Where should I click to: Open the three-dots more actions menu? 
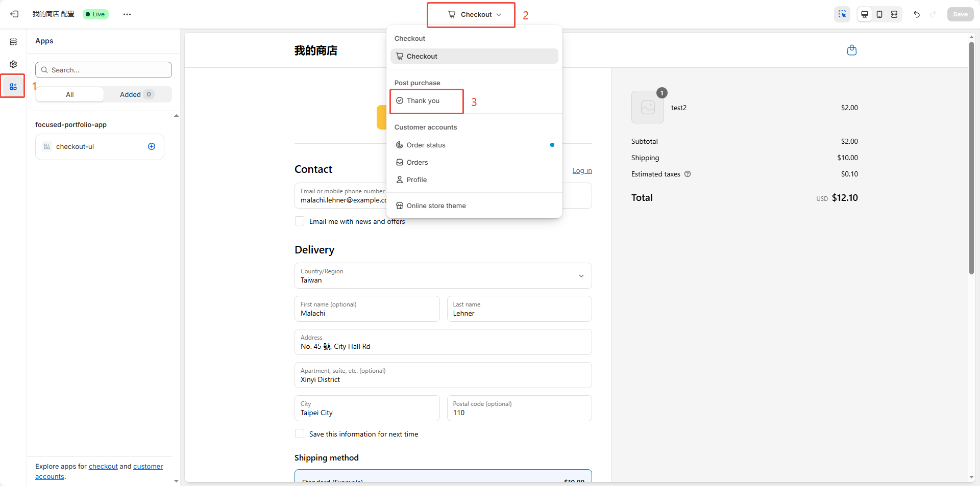click(127, 14)
